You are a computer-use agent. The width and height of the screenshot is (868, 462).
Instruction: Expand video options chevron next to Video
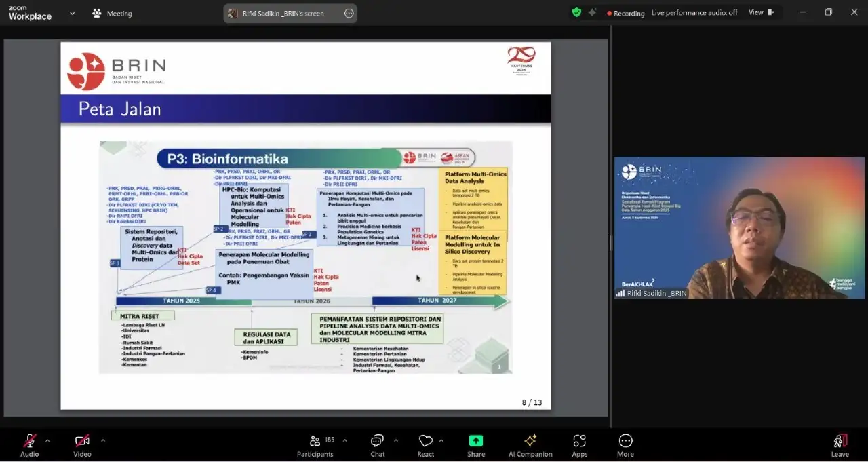point(103,440)
